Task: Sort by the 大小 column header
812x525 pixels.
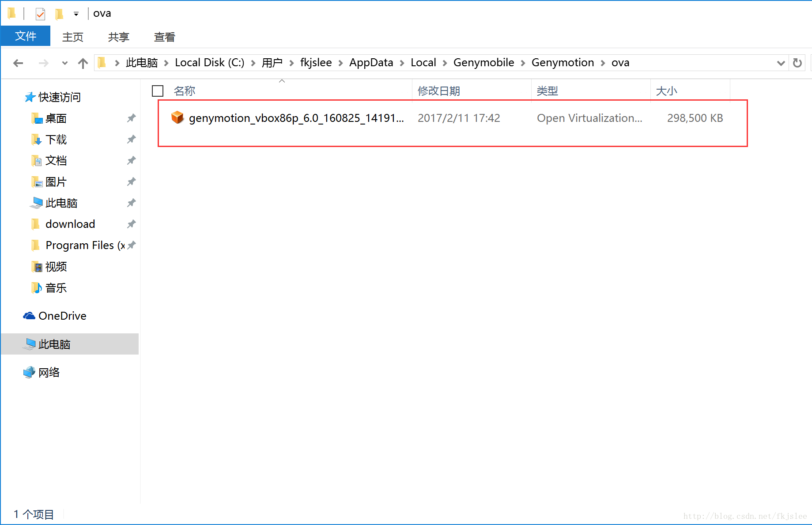Action: pos(667,91)
